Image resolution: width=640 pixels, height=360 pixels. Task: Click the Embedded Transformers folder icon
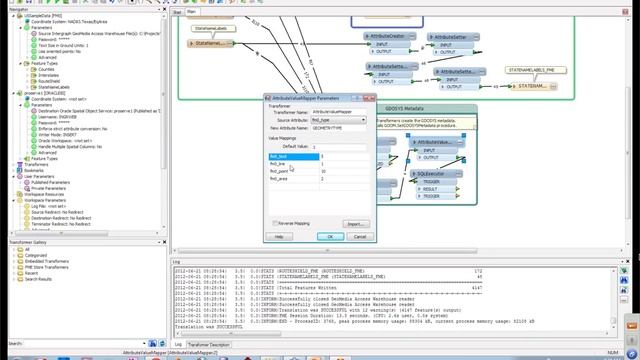coord(20,261)
